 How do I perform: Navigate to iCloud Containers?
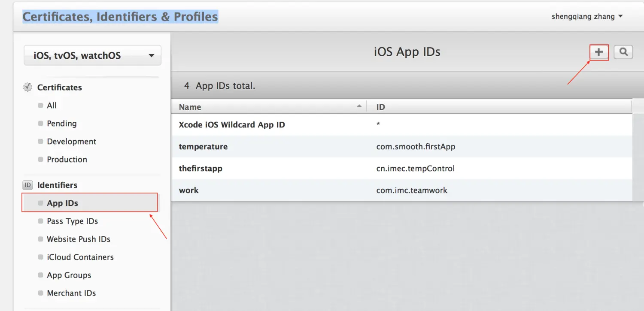tap(80, 257)
